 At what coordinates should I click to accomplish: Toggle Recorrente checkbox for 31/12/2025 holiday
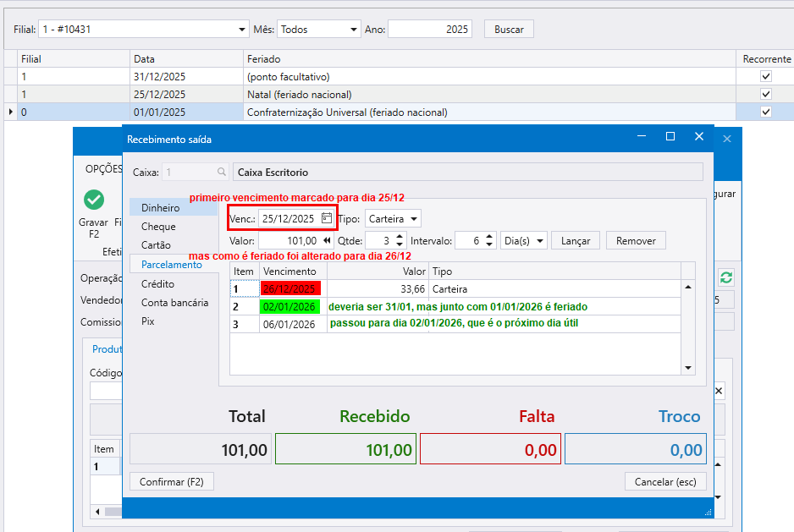click(x=766, y=76)
